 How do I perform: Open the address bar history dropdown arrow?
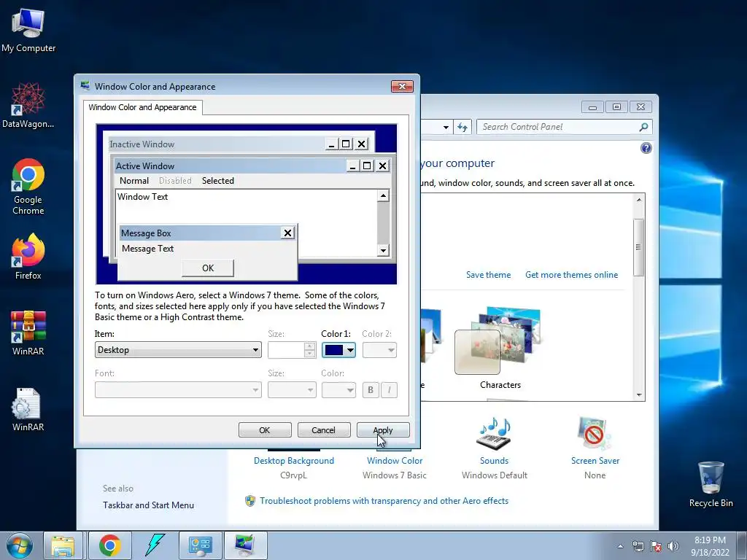point(446,127)
